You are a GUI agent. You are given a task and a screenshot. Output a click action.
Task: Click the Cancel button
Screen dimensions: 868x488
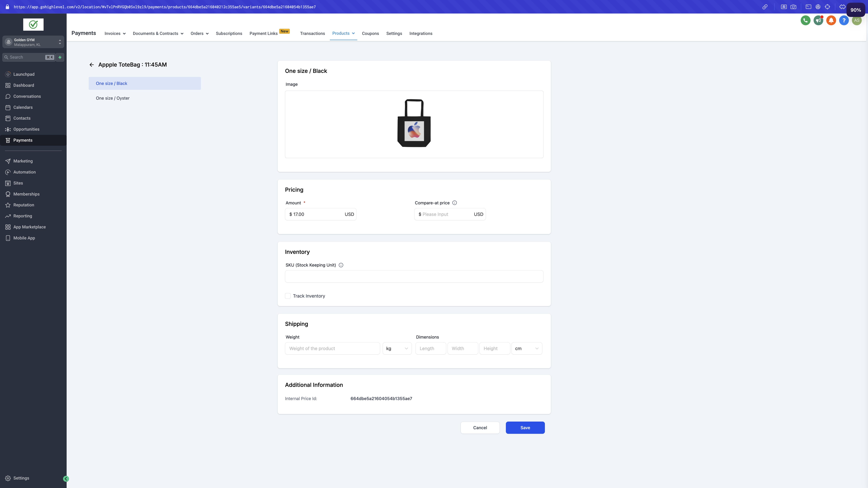(x=480, y=428)
